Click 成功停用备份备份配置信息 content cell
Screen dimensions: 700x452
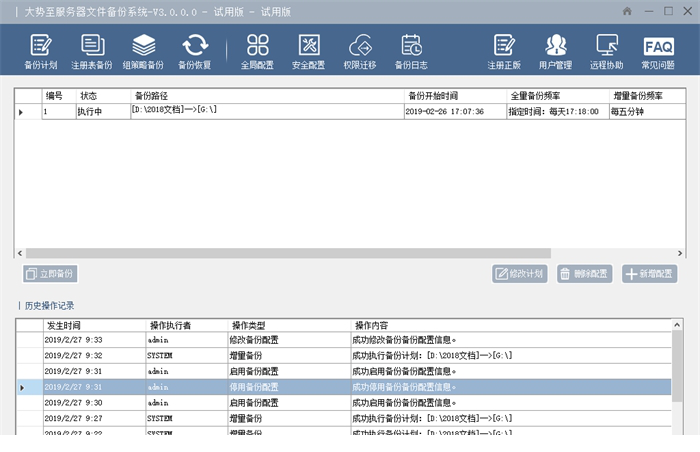pos(511,387)
